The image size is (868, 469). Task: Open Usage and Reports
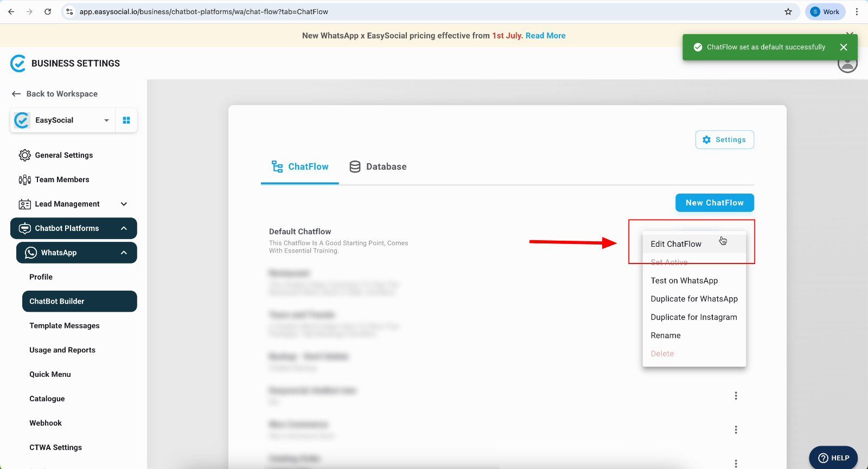[62, 350]
